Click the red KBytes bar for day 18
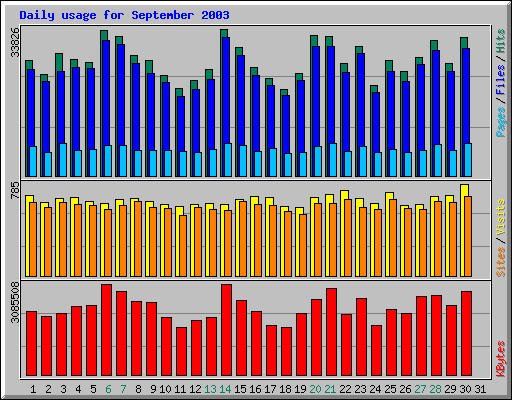Viewport: 512px width, 400px height. [x=286, y=352]
